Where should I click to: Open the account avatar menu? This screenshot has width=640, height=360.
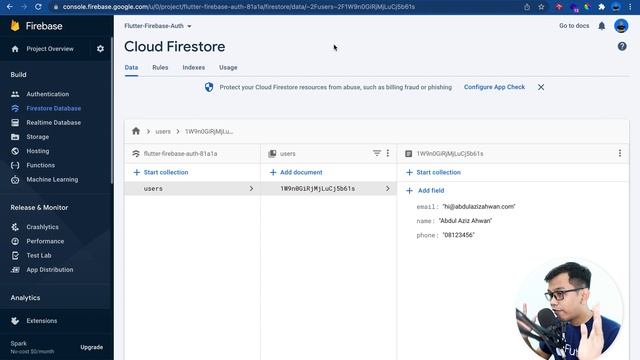click(x=621, y=26)
